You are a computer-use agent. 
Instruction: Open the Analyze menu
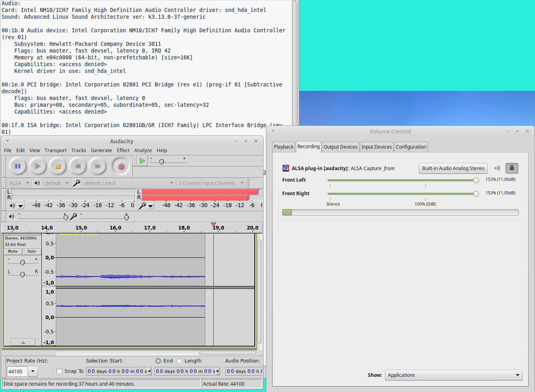(x=143, y=151)
